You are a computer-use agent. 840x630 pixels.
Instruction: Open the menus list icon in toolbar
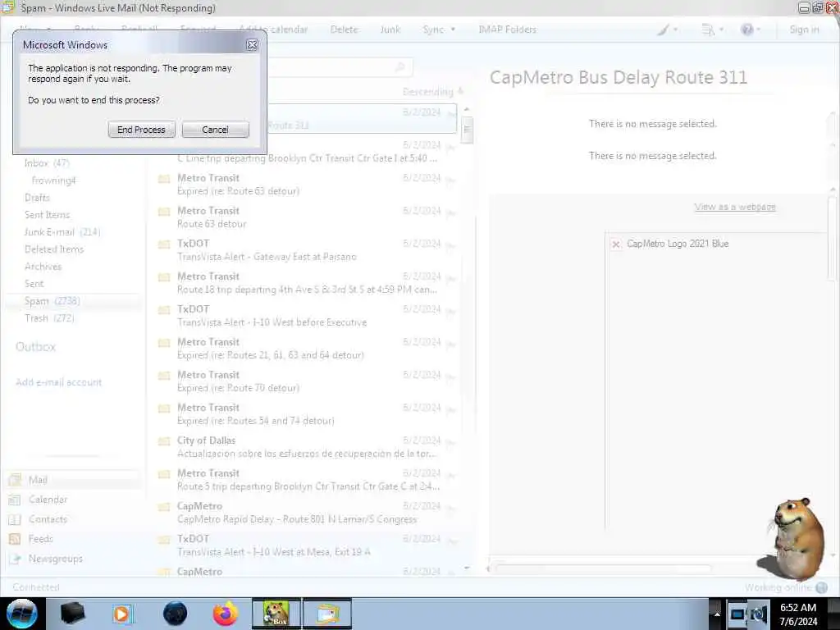point(708,30)
